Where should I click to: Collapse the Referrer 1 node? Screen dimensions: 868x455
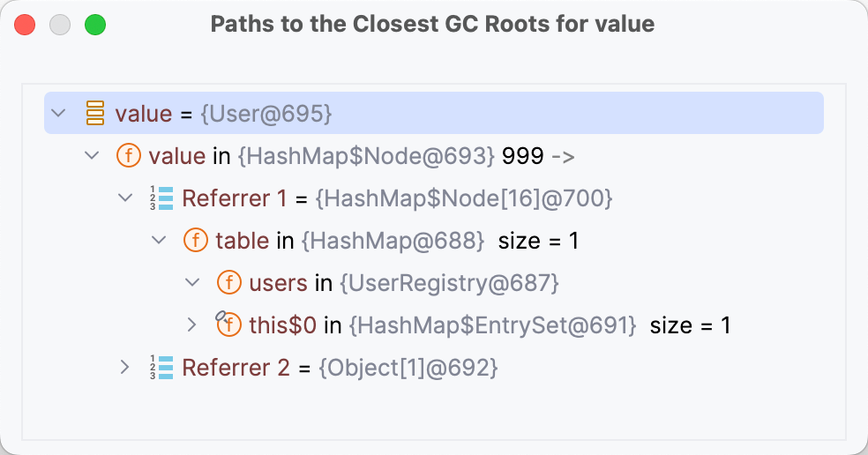click(125, 198)
